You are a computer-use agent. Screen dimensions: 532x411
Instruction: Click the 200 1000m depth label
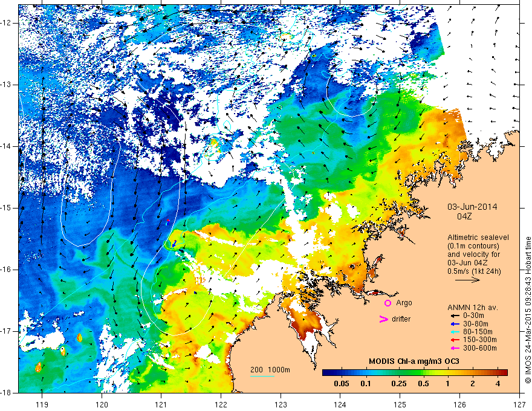tap(270, 370)
